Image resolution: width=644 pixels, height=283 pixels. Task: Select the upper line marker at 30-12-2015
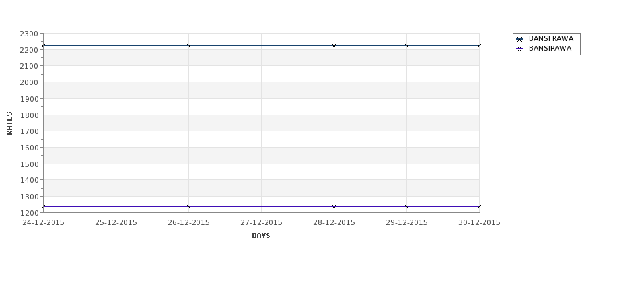[x=479, y=46]
